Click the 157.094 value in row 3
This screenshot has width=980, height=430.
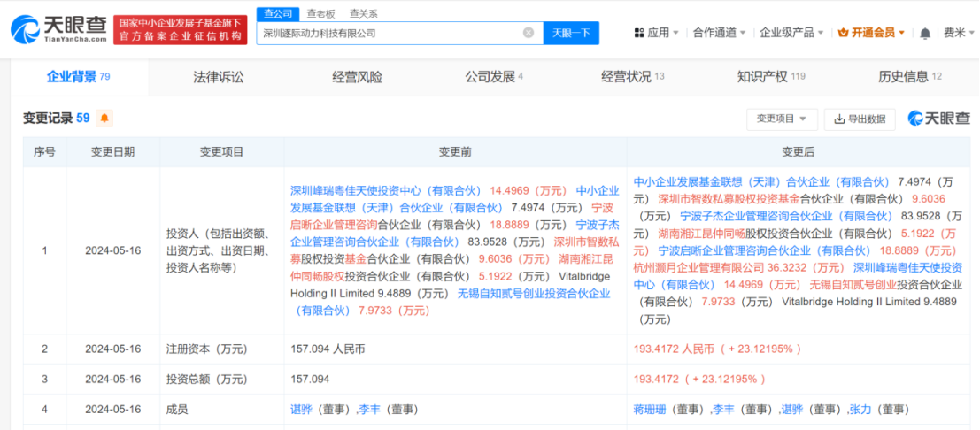(310, 379)
